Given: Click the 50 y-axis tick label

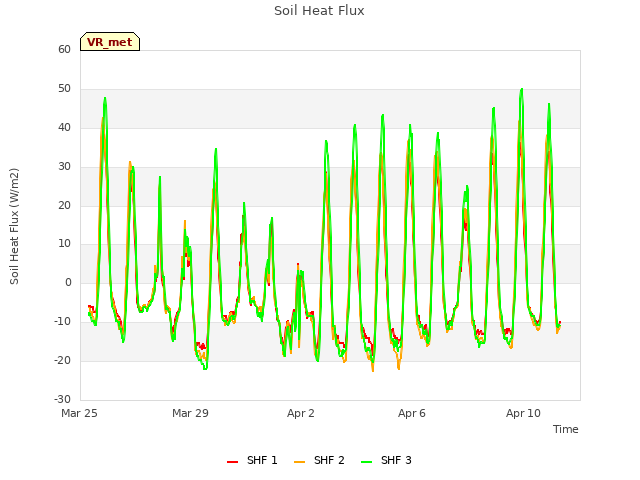Looking at the screenshot, I should tap(64, 89).
